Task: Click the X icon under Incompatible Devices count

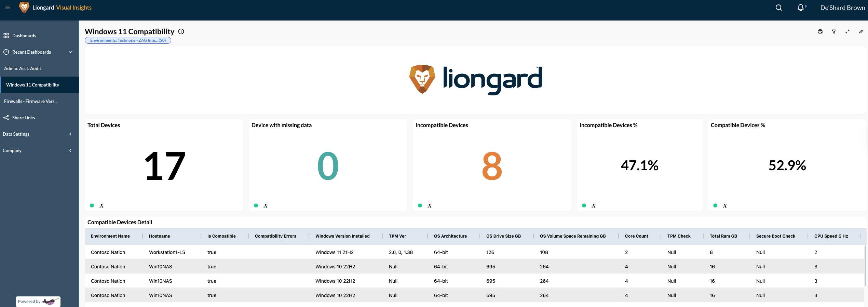Action: click(430, 205)
